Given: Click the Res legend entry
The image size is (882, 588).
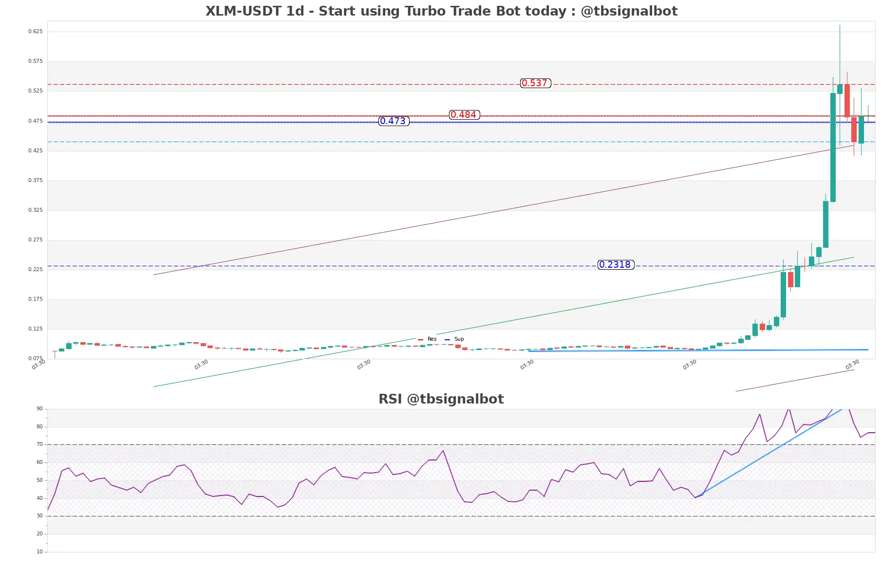Looking at the screenshot, I should pos(428,339).
